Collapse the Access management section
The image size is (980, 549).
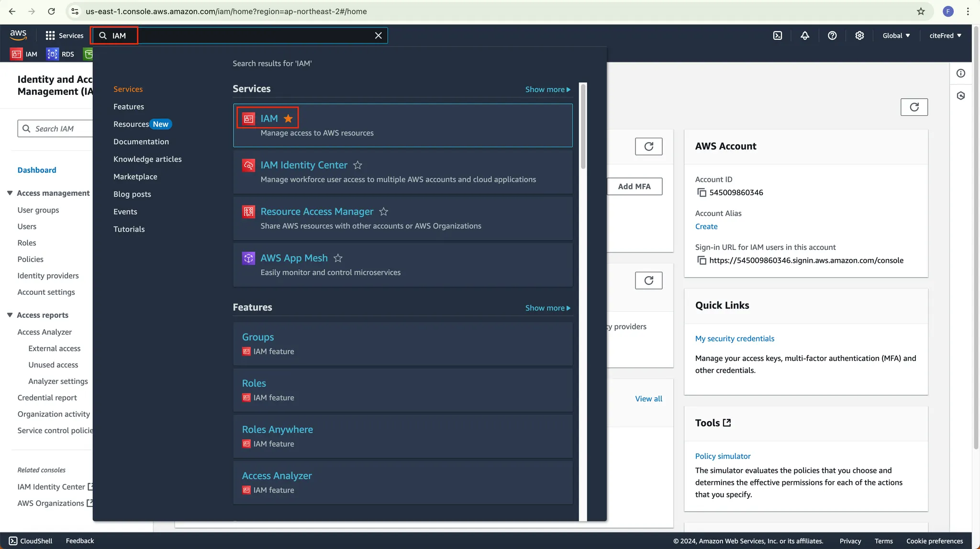pyautogui.click(x=10, y=193)
